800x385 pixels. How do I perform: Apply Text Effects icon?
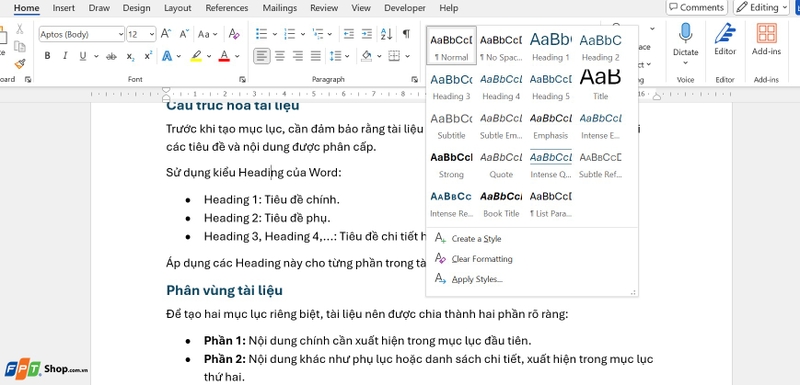pyautogui.click(x=167, y=56)
